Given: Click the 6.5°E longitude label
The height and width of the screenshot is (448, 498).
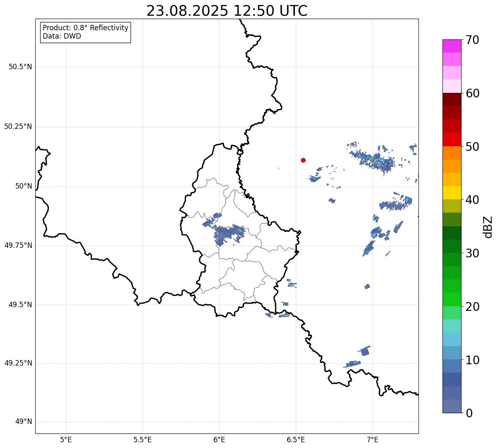Looking at the screenshot, I should 296,439.
